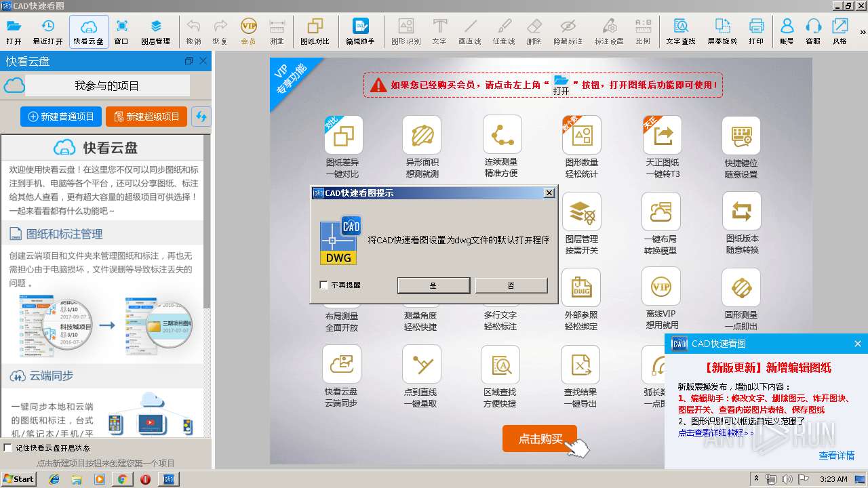Open the 最近打开 recent files list

point(48,32)
